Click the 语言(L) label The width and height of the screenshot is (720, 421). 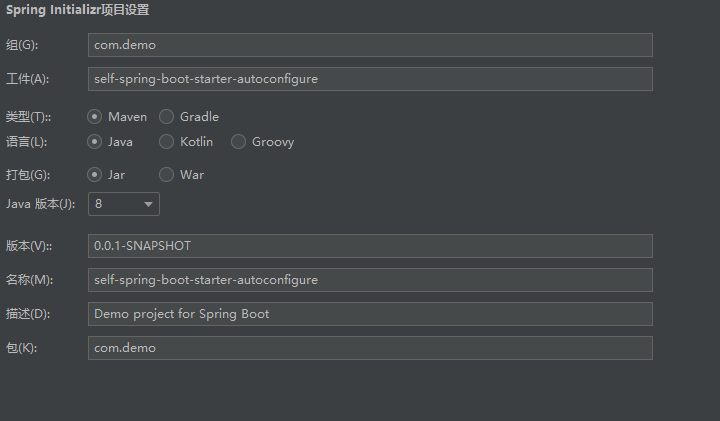tap(26, 142)
